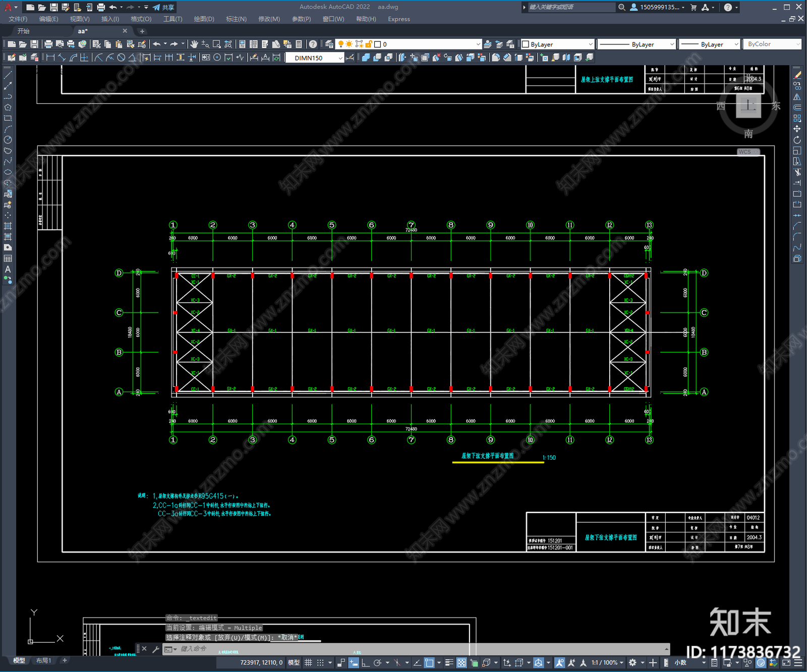This screenshot has height=672, width=807.
Task: Click the Plot printer icon in toolbar
Action: point(48,44)
